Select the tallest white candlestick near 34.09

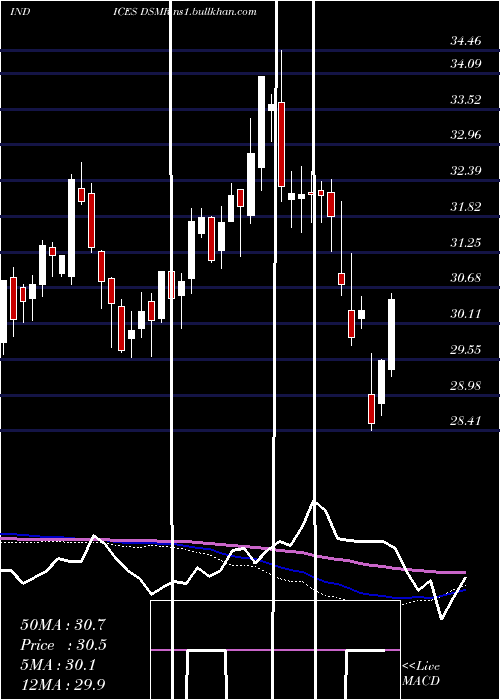(261, 122)
